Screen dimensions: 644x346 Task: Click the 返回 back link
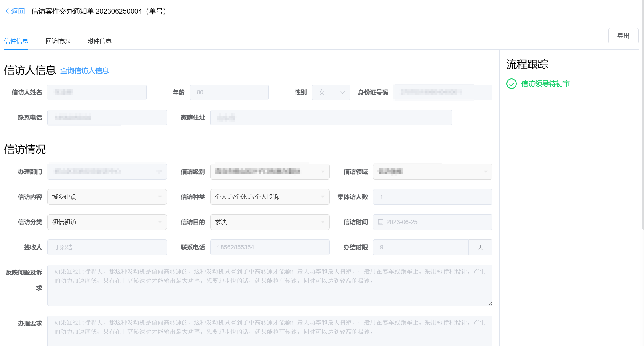coord(18,11)
